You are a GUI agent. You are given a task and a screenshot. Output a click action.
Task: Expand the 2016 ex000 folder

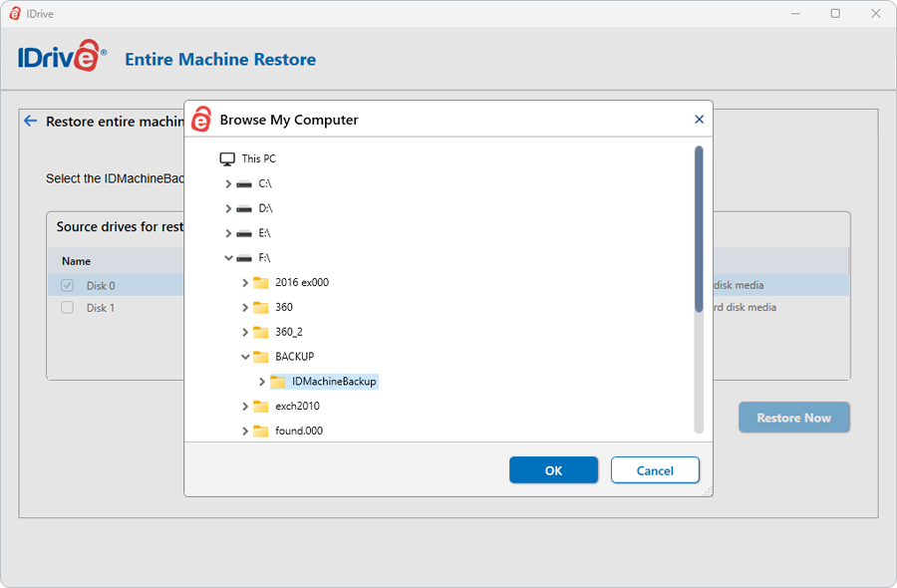tap(245, 283)
